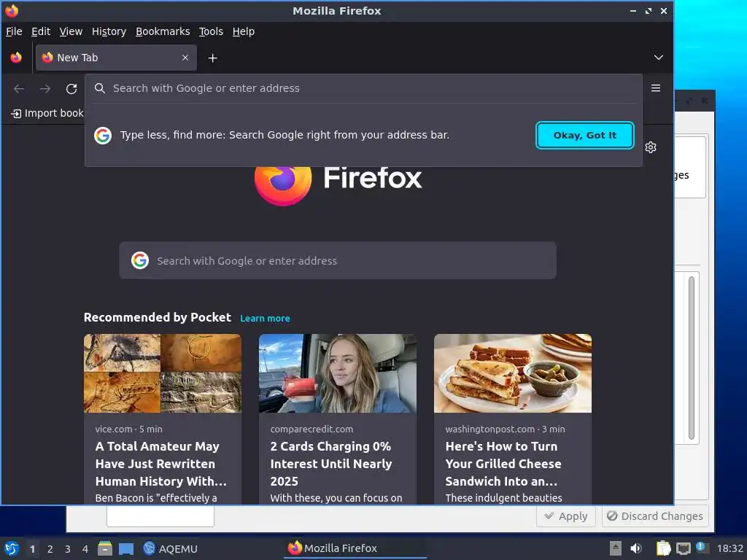Click the address bar search field
This screenshot has width=747, height=560.
coord(363,88)
